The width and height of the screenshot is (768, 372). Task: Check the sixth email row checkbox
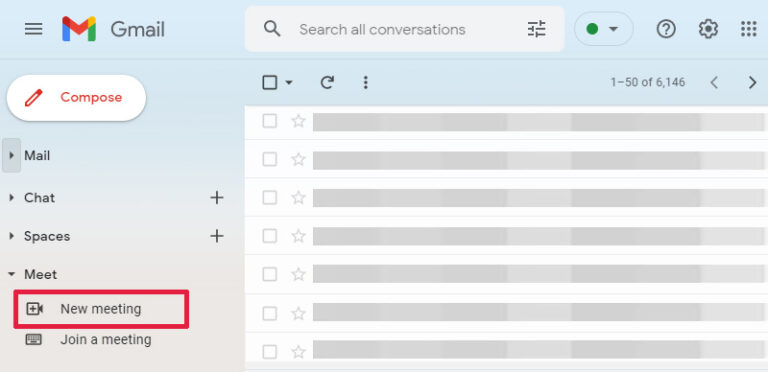pyautogui.click(x=269, y=313)
